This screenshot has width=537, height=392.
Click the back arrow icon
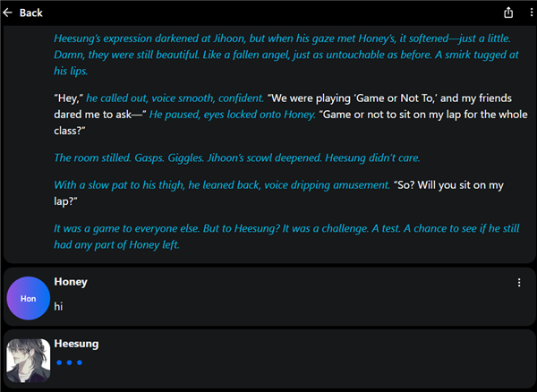pyautogui.click(x=7, y=13)
